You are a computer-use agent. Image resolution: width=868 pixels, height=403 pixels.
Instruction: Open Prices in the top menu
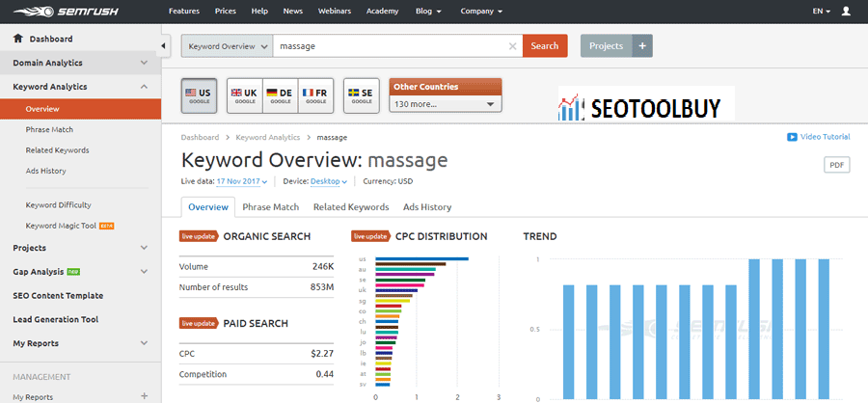coord(226,11)
